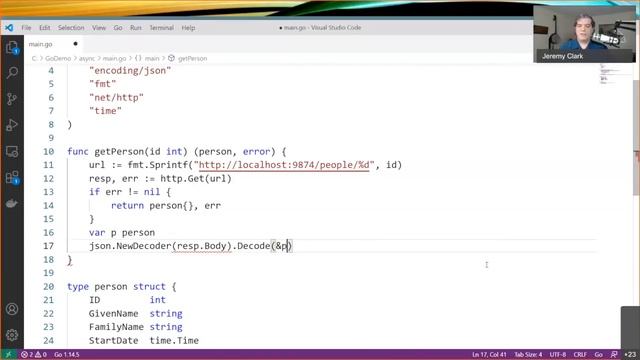Click Jeremy Clark webcam thumbnail
This screenshot has height=360, width=640.
tap(584, 34)
